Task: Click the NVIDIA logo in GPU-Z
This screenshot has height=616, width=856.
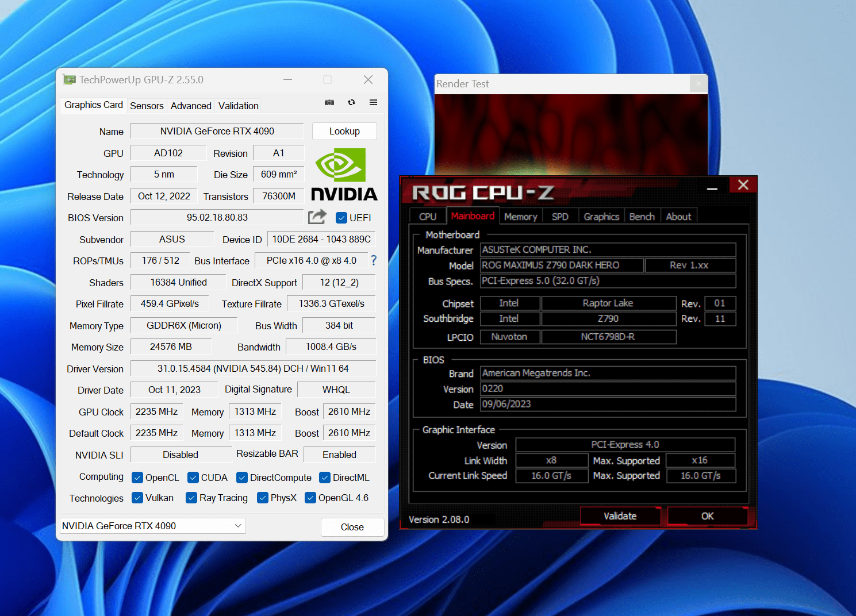Action: coord(344,175)
